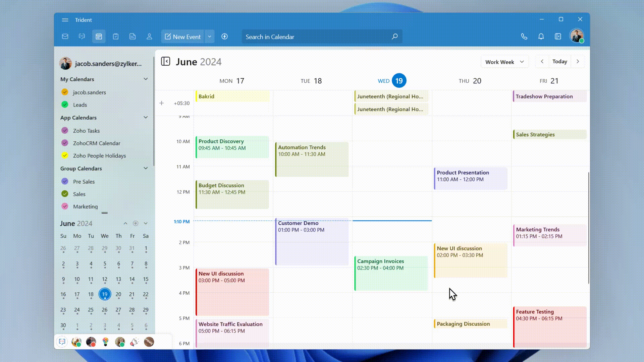This screenshot has height=362, width=644.
Task: Click the Today button
Action: pyautogui.click(x=559, y=61)
